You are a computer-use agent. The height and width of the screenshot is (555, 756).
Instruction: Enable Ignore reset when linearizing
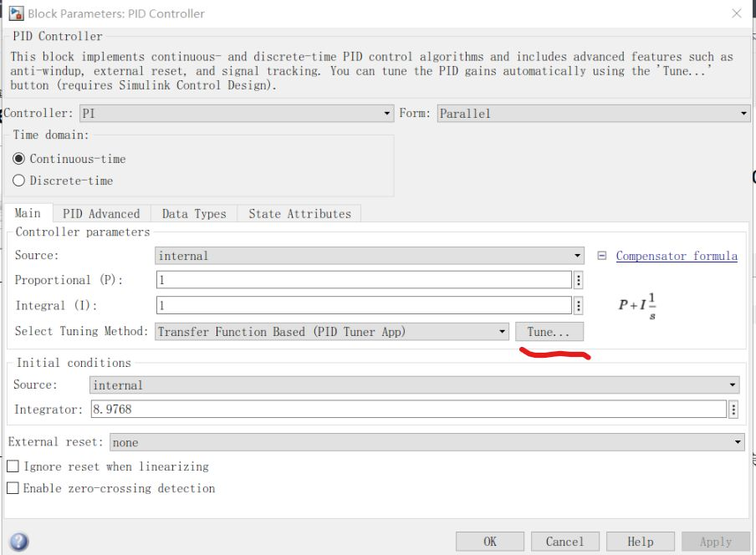(x=13, y=466)
